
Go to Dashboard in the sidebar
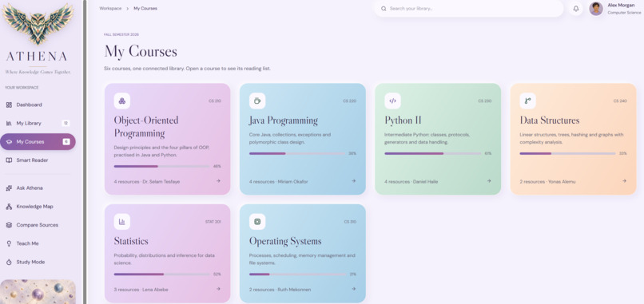click(38, 105)
